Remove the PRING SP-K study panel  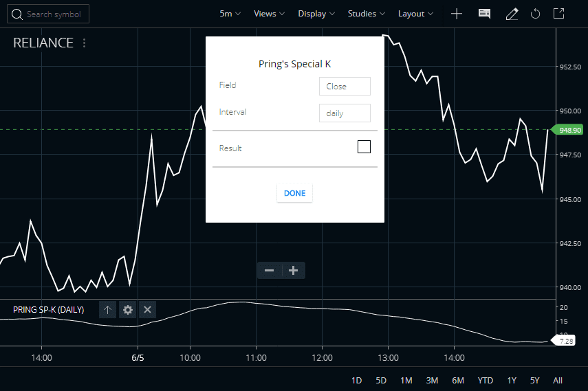[x=147, y=310]
